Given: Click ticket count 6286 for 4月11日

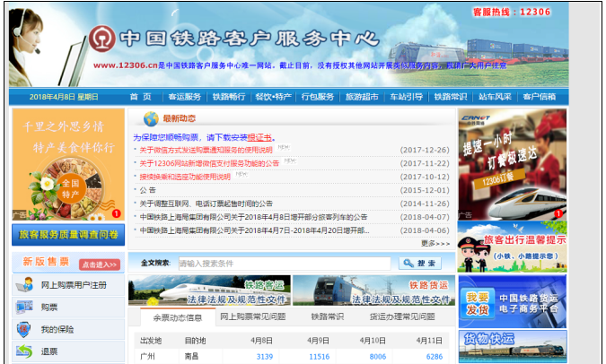Looking at the screenshot, I should pos(435,357).
